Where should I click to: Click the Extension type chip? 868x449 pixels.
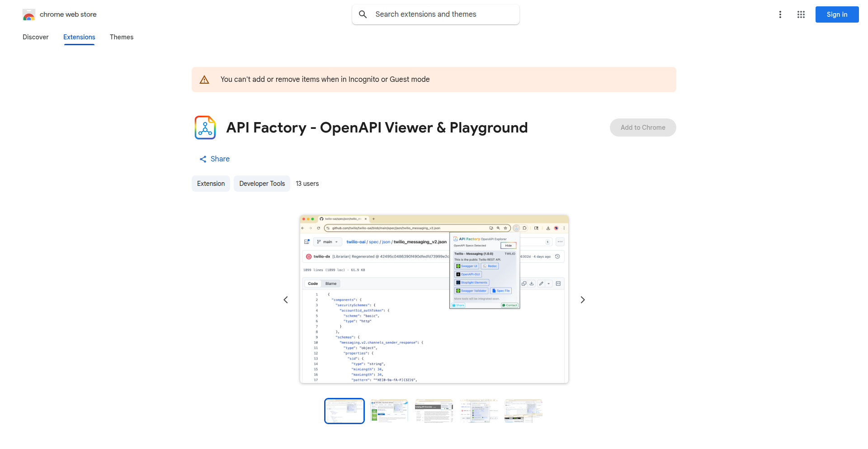coord(211,184)
